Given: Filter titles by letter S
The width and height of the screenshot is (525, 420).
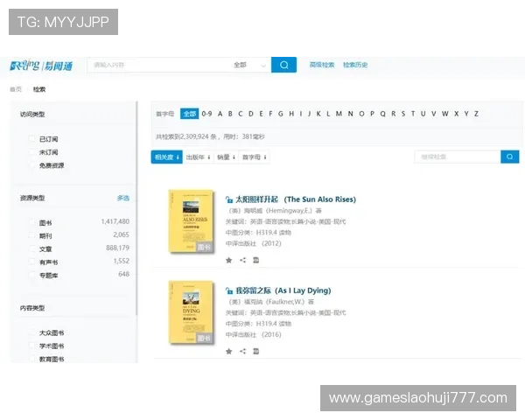Looking at the screenshot, I should [403, 114].
